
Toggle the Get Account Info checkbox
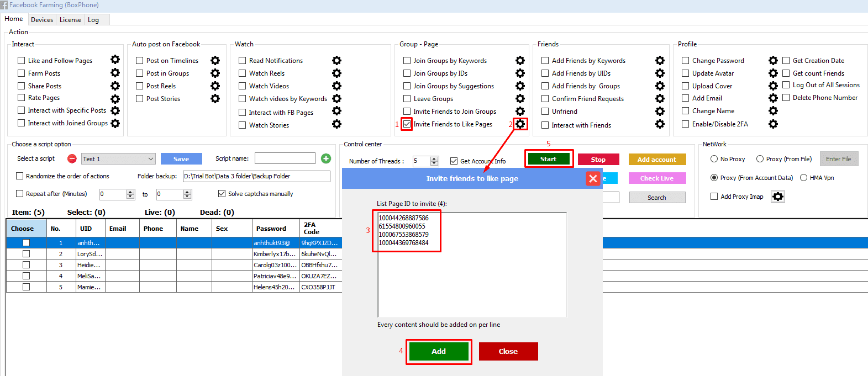pos(454,161)
